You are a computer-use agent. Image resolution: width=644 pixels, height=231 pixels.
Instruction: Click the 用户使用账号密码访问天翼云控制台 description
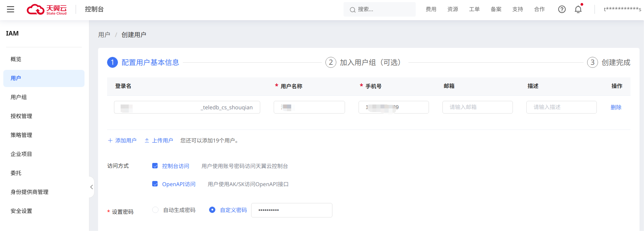pos(245,166)
